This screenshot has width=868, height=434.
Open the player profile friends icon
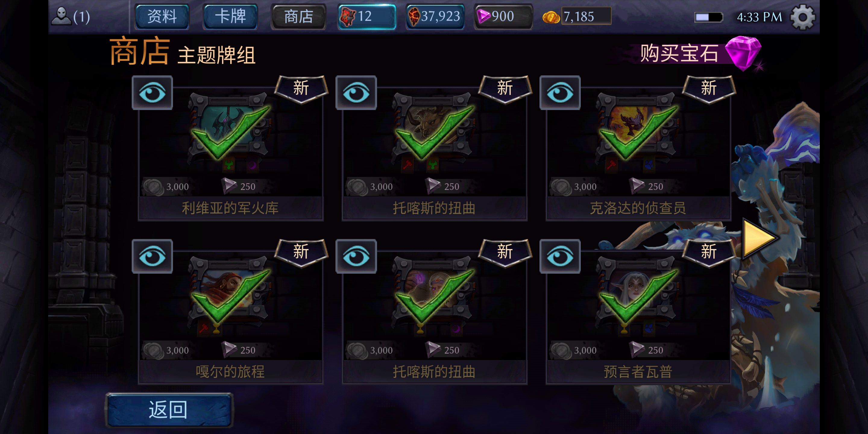pyautogui.click(x=71, y=16)
